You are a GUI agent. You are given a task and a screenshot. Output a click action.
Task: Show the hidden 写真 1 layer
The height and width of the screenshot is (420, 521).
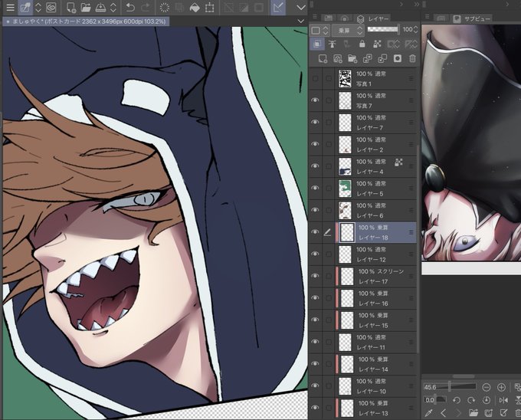tap(315, 78)
